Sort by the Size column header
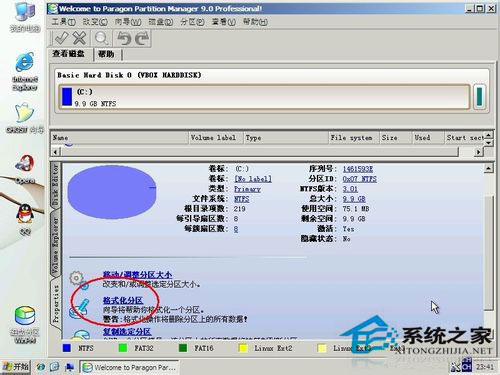Image resolution: width=500 pixels, height=375 pixels. pos(395,137)
